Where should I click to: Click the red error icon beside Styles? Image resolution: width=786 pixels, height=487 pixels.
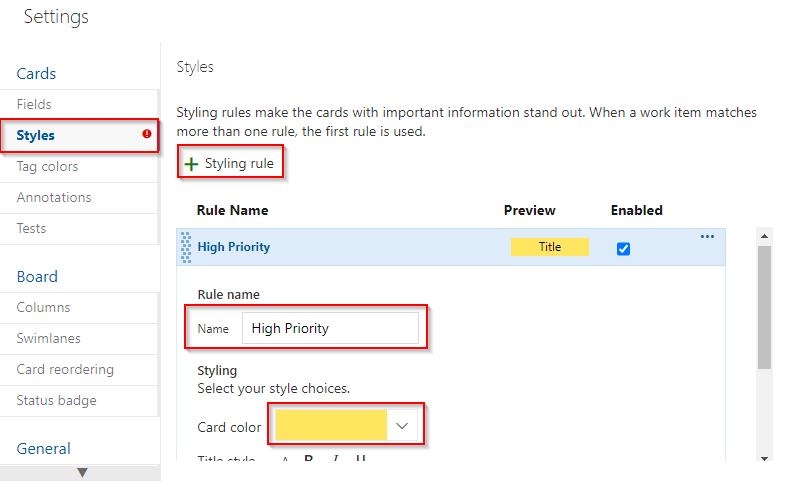(x=147, y=134)
